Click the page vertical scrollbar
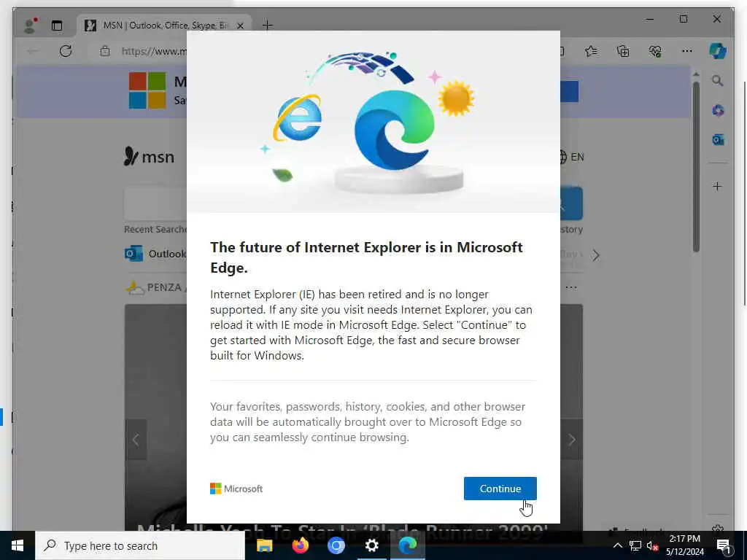Viewport: 747px width, 560px height. coord(696,167)
